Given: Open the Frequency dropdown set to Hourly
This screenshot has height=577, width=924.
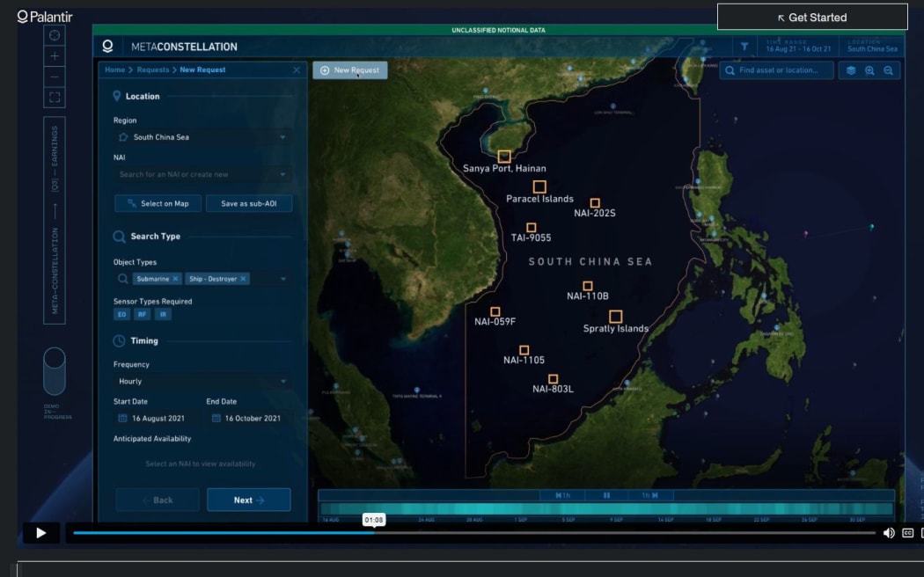Looking at the screenshot, I should click(x=202, y=382).
